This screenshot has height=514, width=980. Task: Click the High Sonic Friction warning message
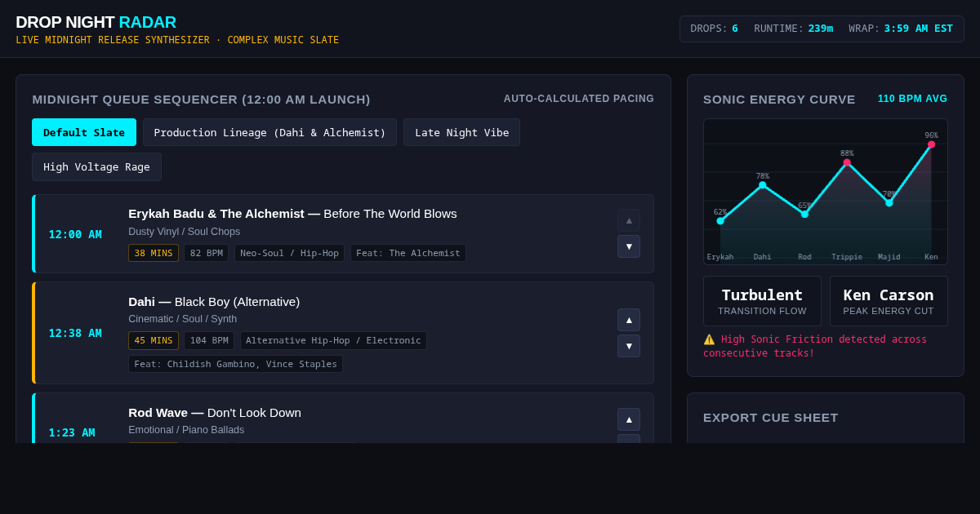(824, 346)
